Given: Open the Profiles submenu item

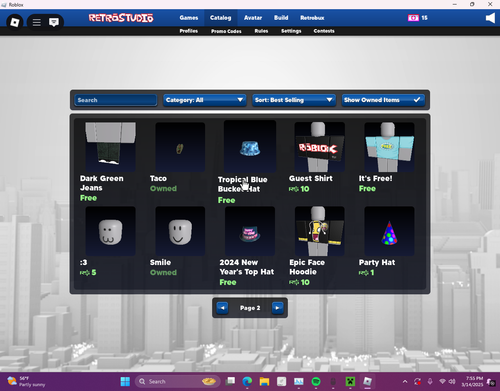Looking at the screenshot, I should click(x=189, y=31).
